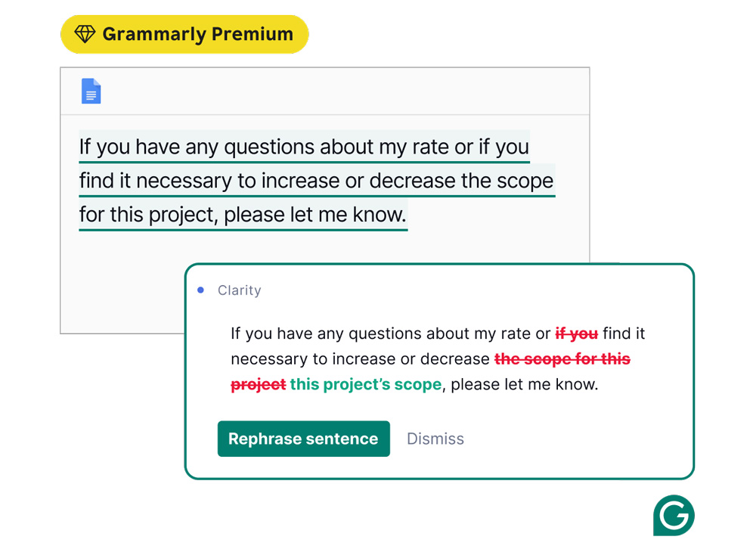Click the diamond icon in the Premium badge
This screenshot has height=549, width=756.
tap(85, 34)
